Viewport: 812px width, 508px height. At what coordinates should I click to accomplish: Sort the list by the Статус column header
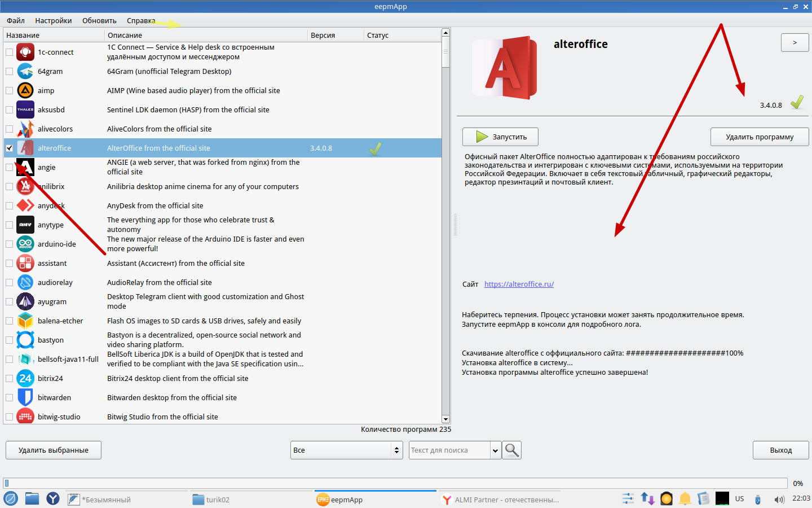coord(403,35)
